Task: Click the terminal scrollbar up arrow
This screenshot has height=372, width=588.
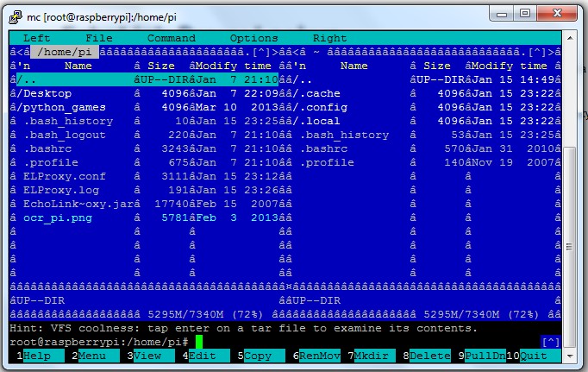Action: click(x=570, y=38)
